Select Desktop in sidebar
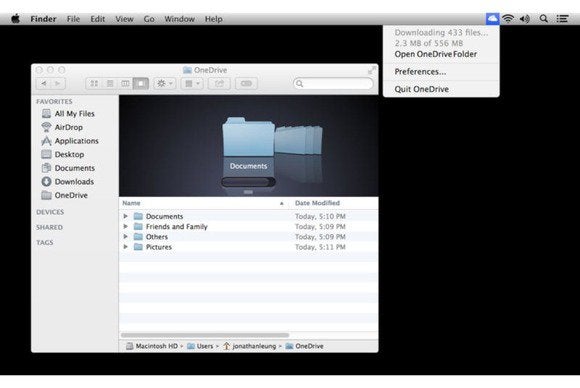 [x=69, y=154]
